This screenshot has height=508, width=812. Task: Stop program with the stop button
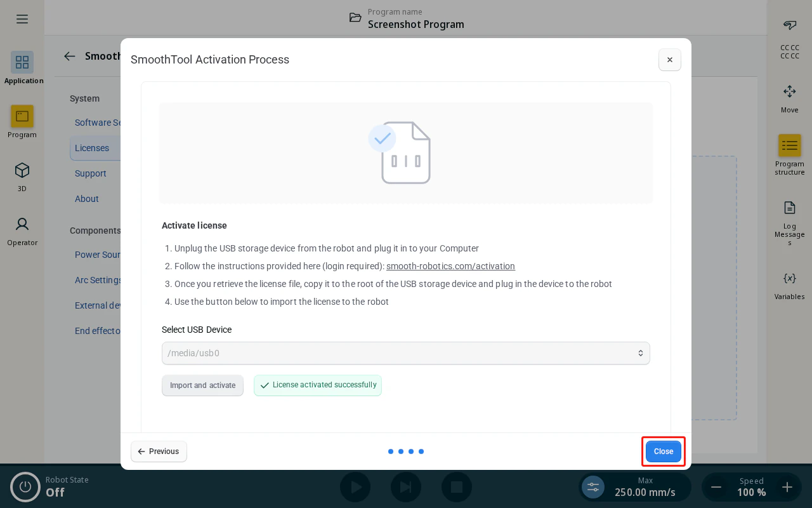(x=457, y=487)
